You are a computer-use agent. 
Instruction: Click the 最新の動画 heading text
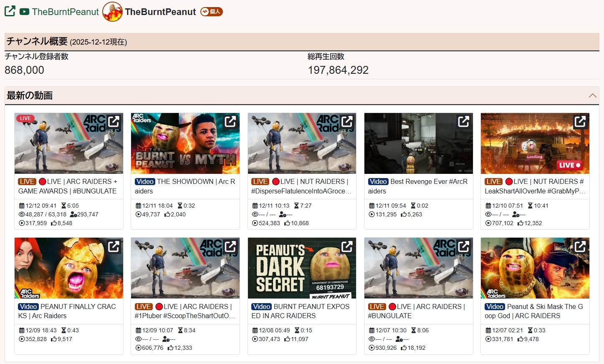(30, 95)
